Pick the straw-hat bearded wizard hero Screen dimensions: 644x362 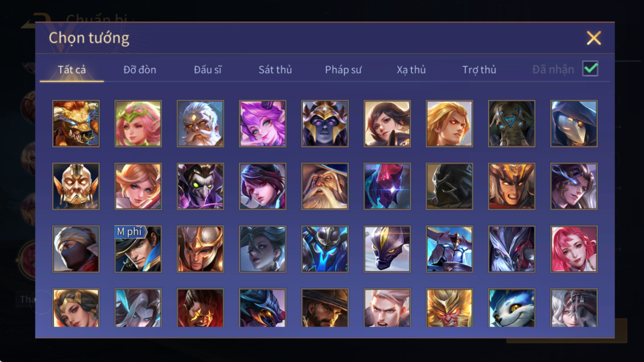325,187
